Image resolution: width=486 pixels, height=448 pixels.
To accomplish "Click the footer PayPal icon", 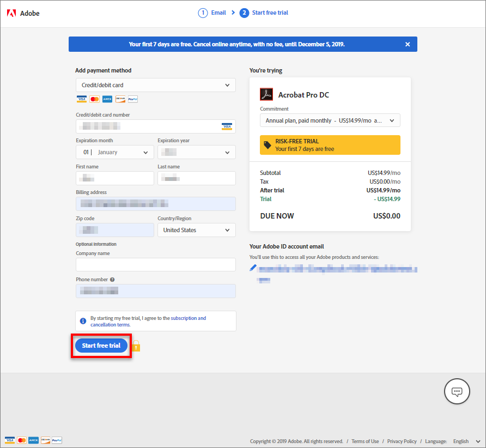I will point(57,440).
